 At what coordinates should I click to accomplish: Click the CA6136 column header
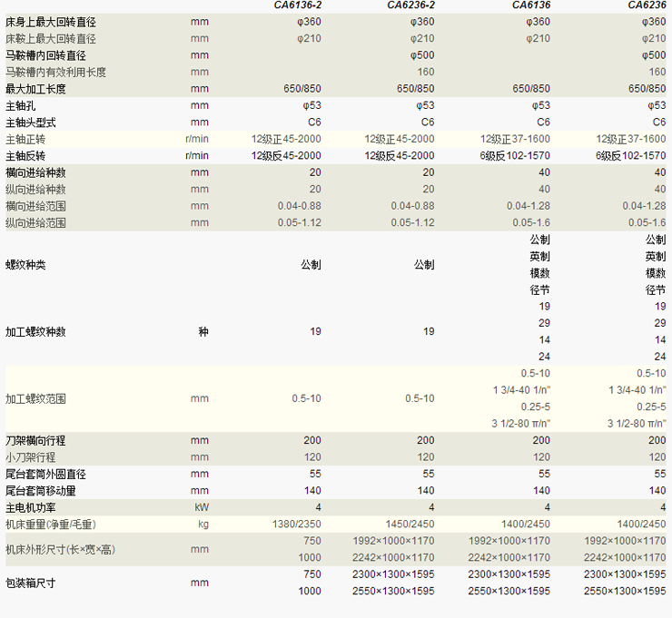click(531, 5)
